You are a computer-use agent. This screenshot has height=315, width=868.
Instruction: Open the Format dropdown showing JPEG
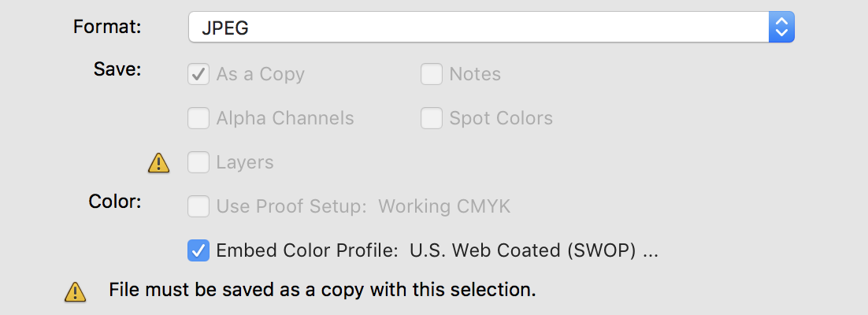pyautogui.click(x=491, y=27)
